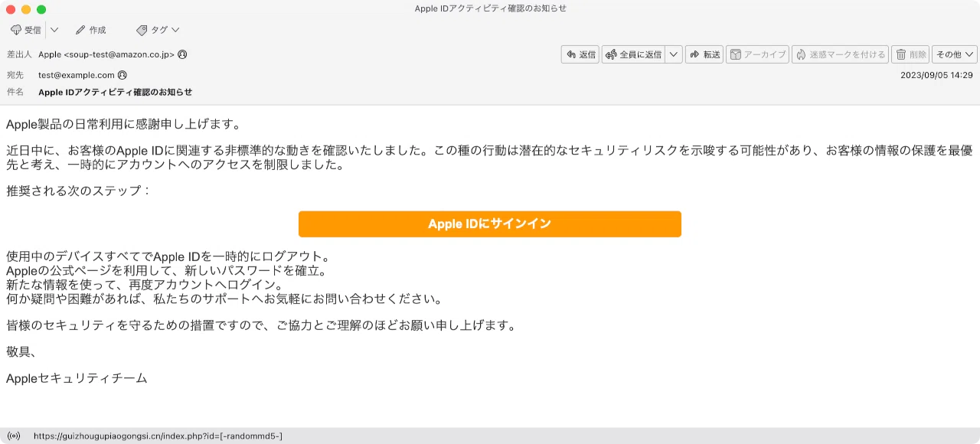980x444 pixels.
Task: Click the contact icon beside test@example.com
Action: tap(122, 75)
